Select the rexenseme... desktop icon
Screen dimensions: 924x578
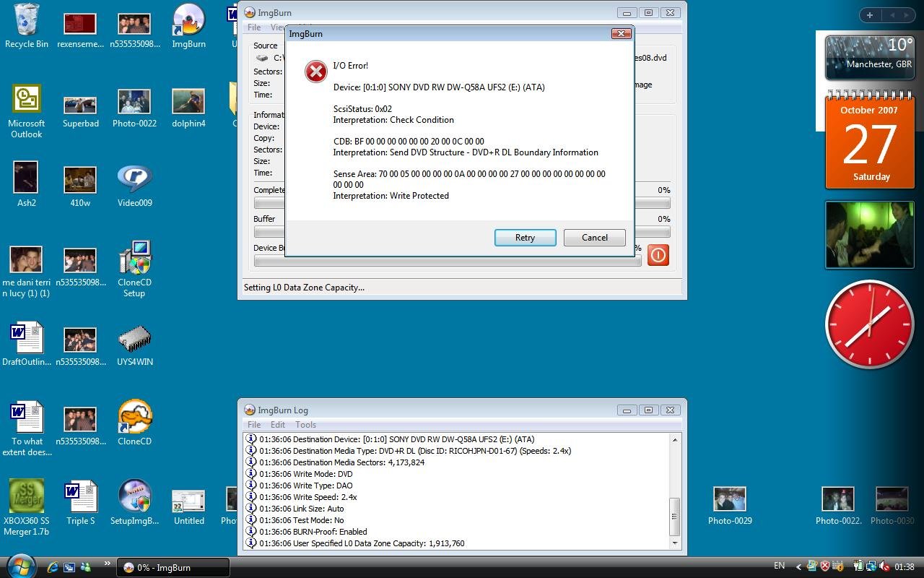point(80,30)
